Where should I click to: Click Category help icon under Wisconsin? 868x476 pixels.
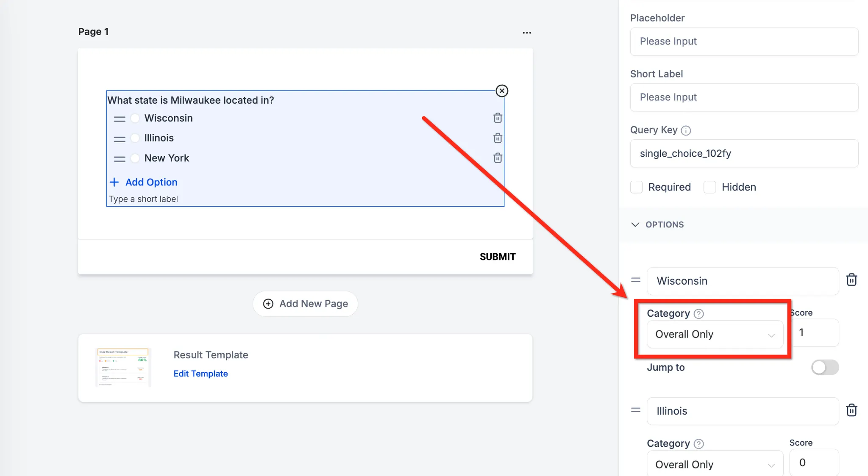click(699, 314)
